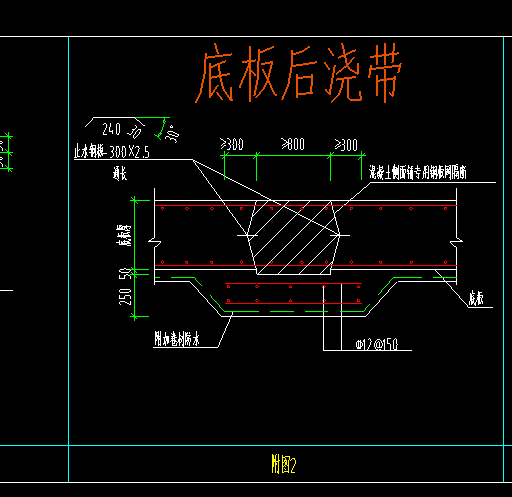
Task: Pick the ≥800 dimension text
Action: click(293, 144)
